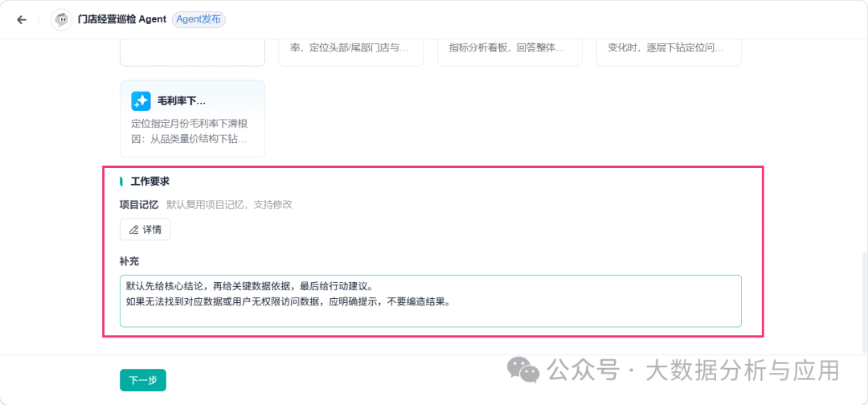Open the agent avatar icon
The height and width of the screenshot is (405, 868).
61,19
